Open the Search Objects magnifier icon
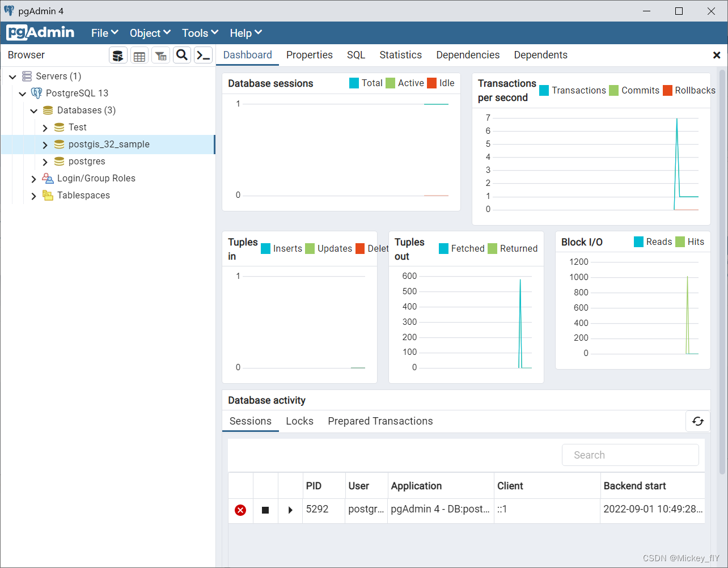 182,55
